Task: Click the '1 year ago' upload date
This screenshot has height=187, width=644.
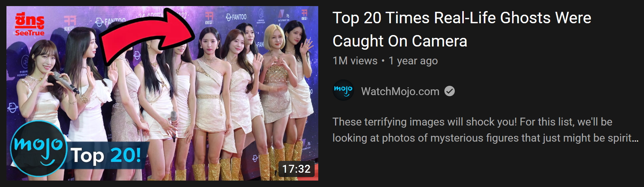Action: point(413,61)
